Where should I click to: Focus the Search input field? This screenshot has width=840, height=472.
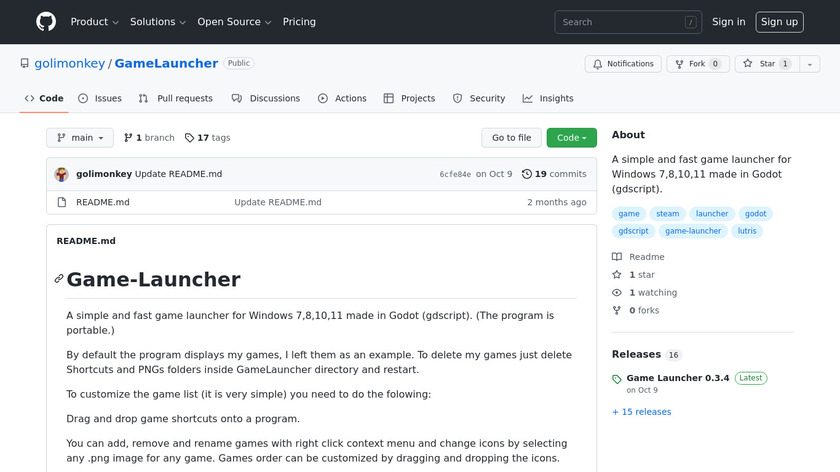(628, 22)
